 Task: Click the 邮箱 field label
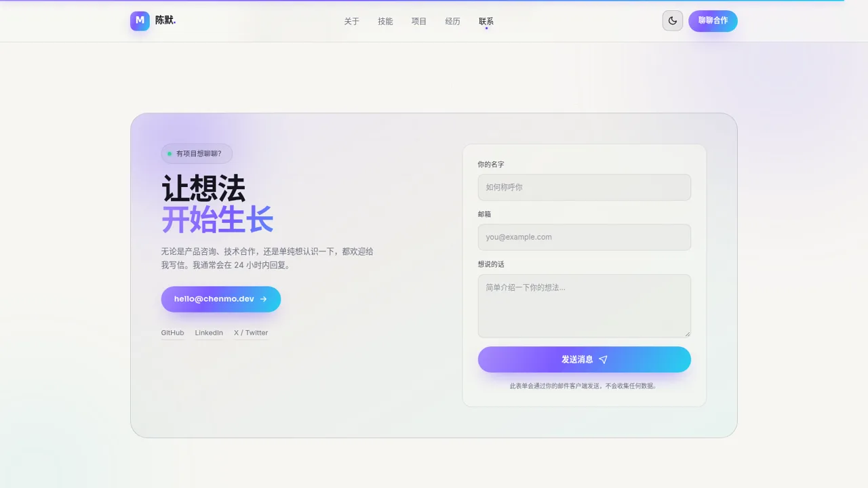[x=484, y=214]
